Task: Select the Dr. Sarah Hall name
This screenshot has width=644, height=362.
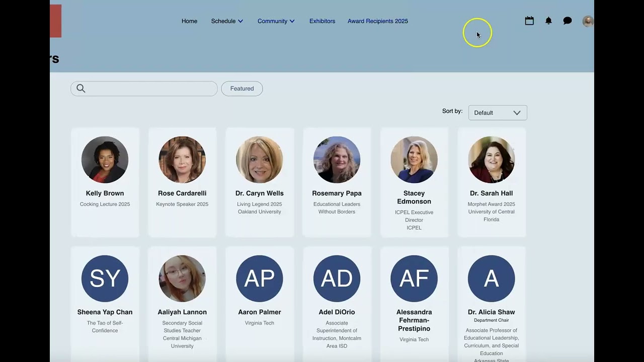Action: tap(492, 193)
